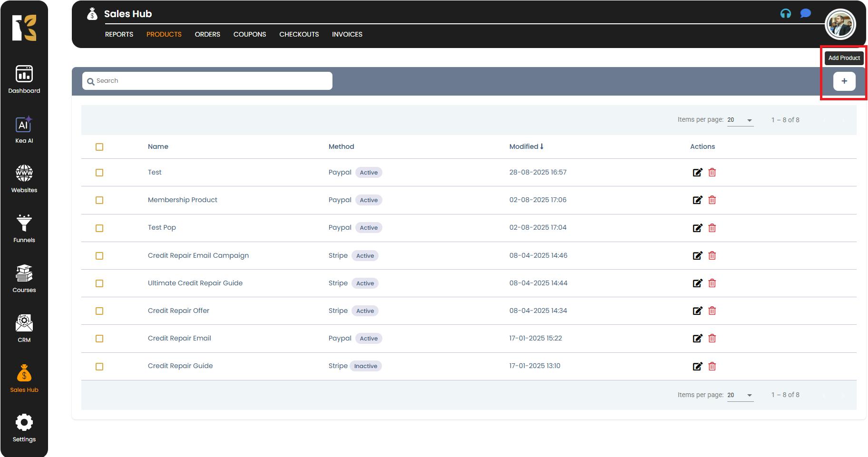Viewport: 868px width, 457px height.
Task: Click the headset support icon
Action: (x=785, y=14)
